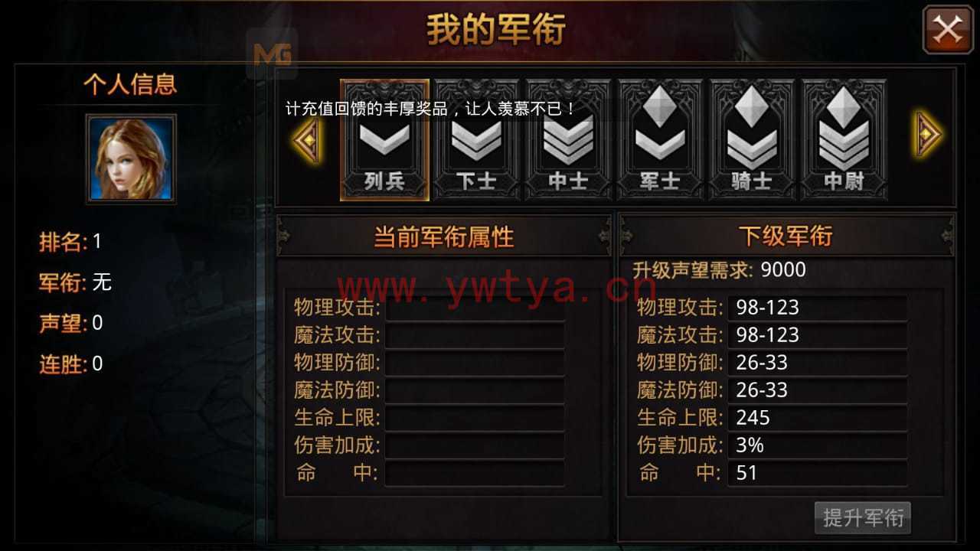Select the 列兵 rank badge
The width and height of the screenshot is (980, 551).
click(384, 140)
